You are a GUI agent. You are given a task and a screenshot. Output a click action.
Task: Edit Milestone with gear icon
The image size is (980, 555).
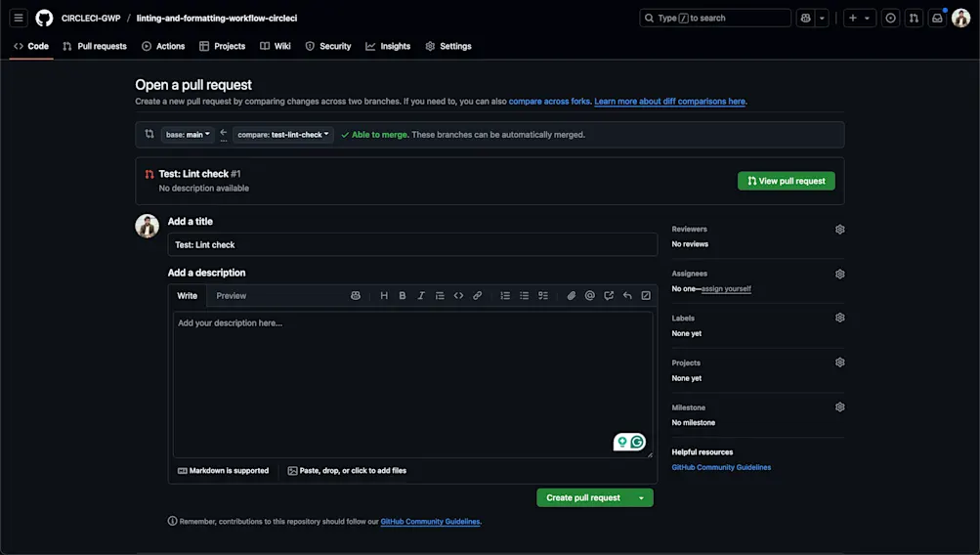tap(840, 406)
